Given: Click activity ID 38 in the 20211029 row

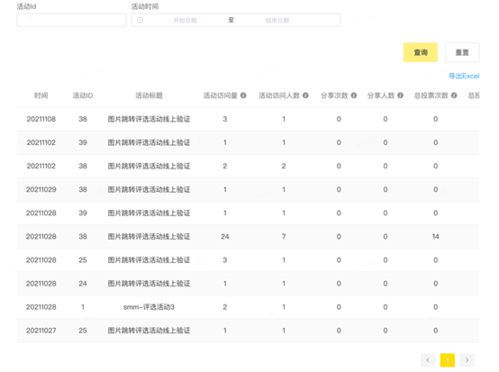Looking at the screenshot, I should click(x=83, y=189).
